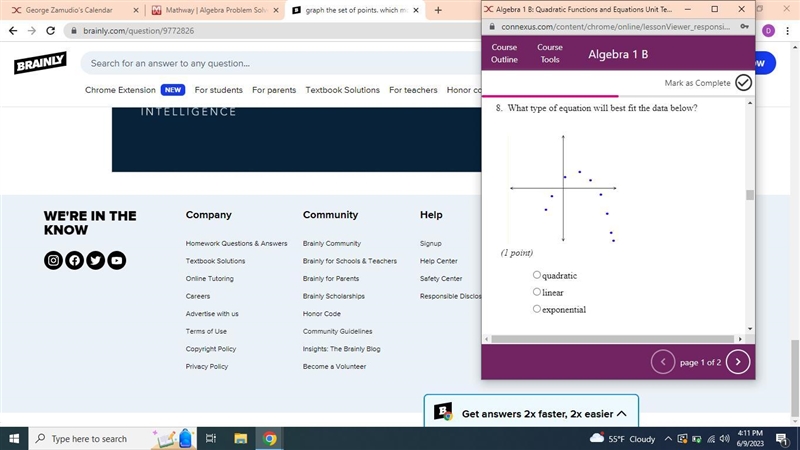Select the linear answer option

tap(537, 292)
